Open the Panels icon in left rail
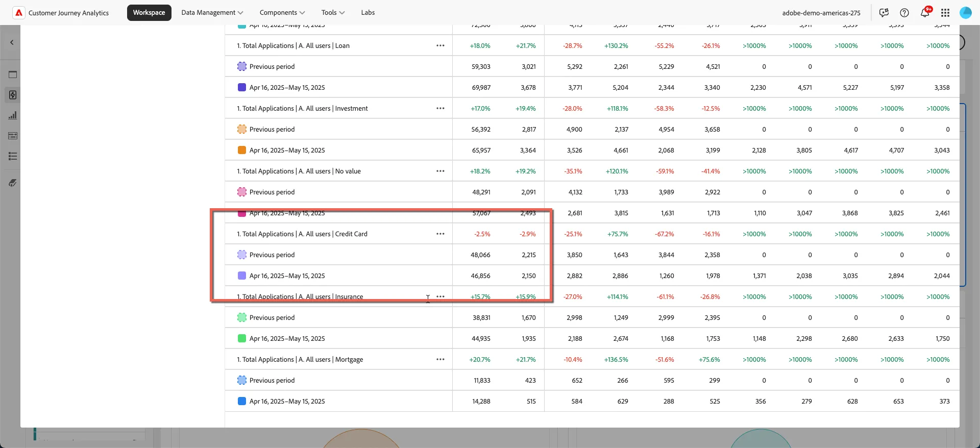This screenshot has height=448, width=980. [x=13, y=74]
